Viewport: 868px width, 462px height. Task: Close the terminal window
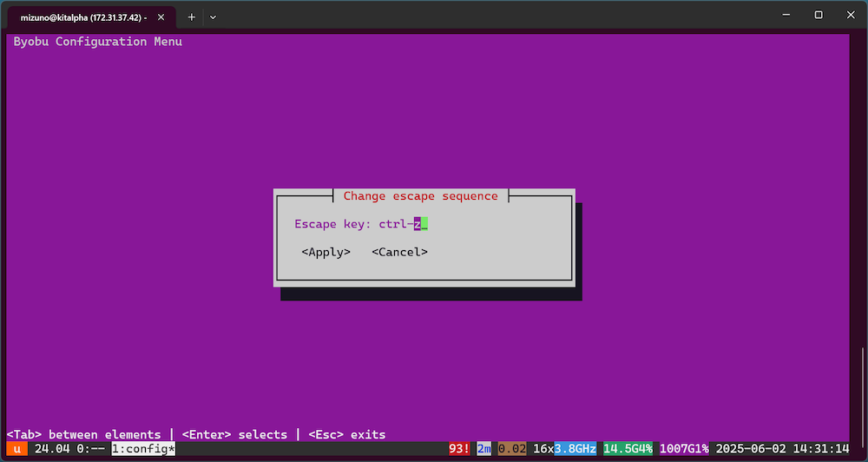(851, 15)
